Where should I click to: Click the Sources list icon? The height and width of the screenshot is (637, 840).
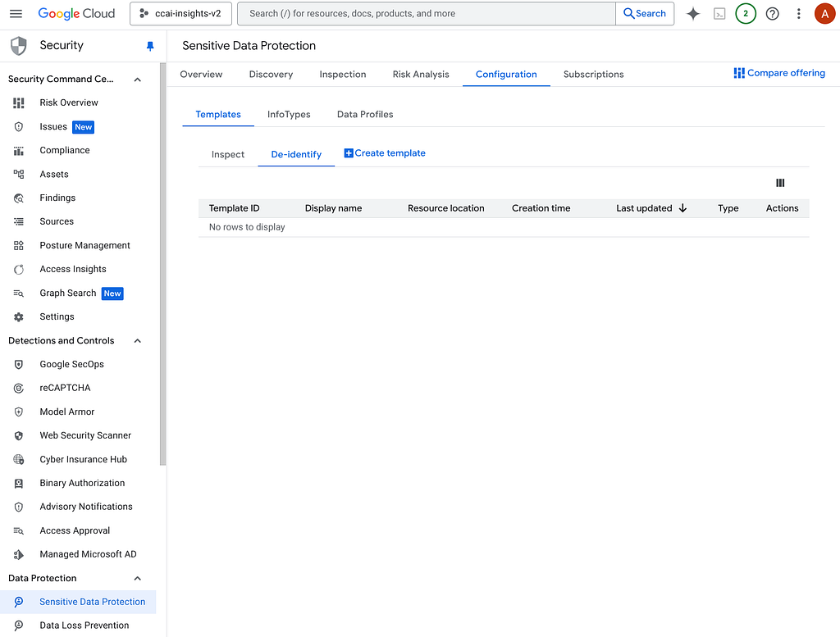pyautogui.click(x=19, y=221)
